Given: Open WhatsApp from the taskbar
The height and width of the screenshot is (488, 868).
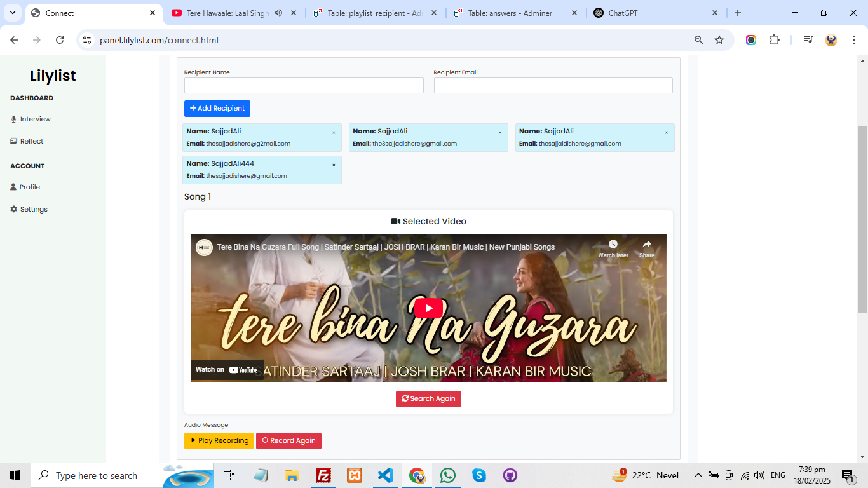Looking at the screenshot, I should pyautogui.click(x=448, y=475).
